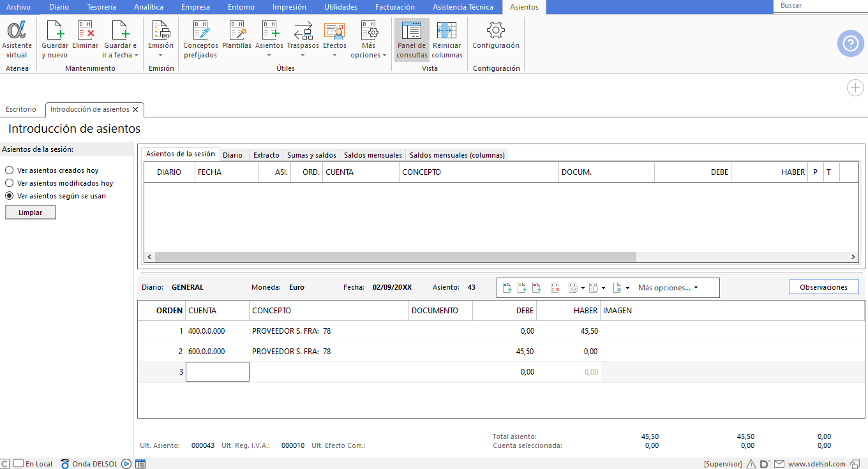This screenshot has width=868, height=469.
Task: Click the Más opciones ribbon icon
Action: click(x=368, y=30)
